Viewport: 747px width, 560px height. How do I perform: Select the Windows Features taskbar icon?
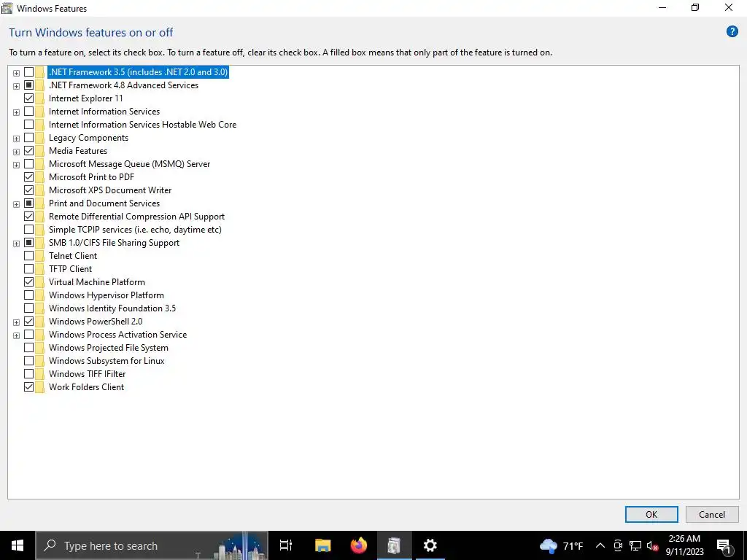tap(394, 545)
